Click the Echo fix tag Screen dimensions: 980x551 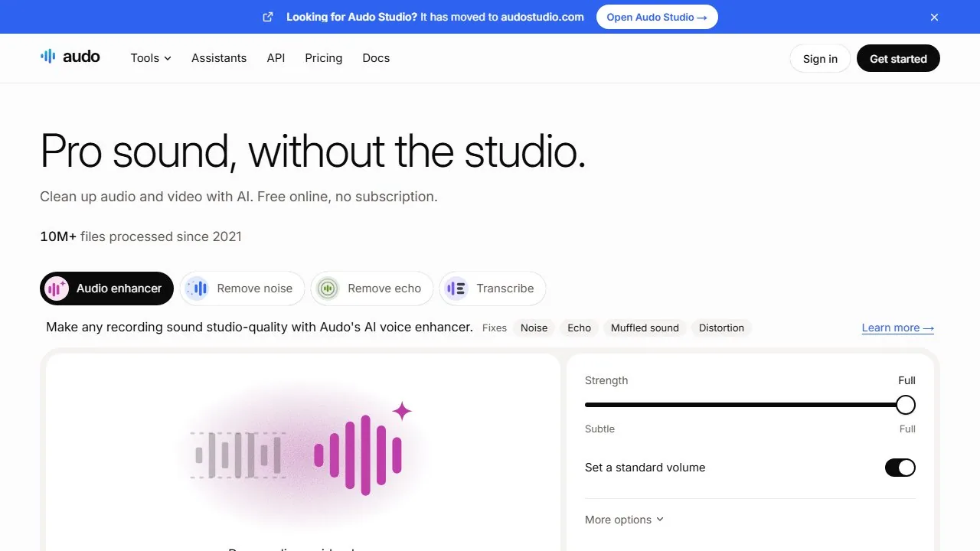click(x=579, y=328)
